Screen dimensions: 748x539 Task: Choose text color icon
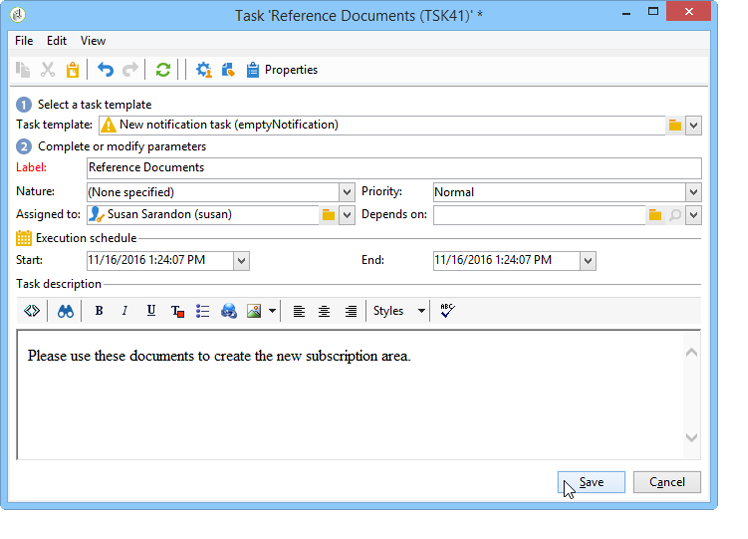click(x=177, y=311)
